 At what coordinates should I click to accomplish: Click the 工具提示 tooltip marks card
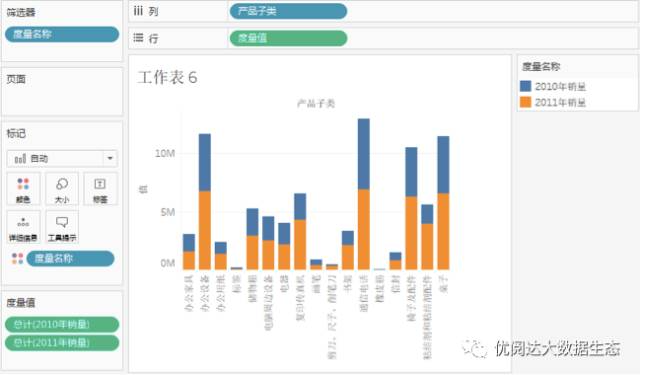coord(62,227)
